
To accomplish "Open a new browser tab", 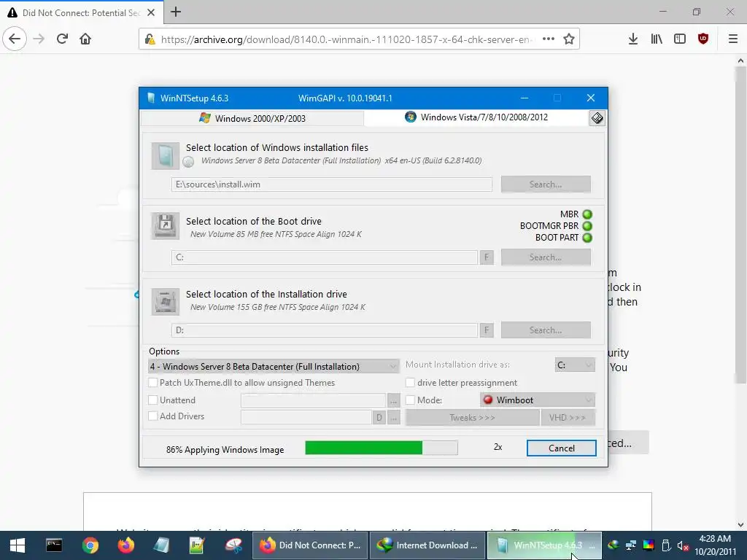I will 175,12.
